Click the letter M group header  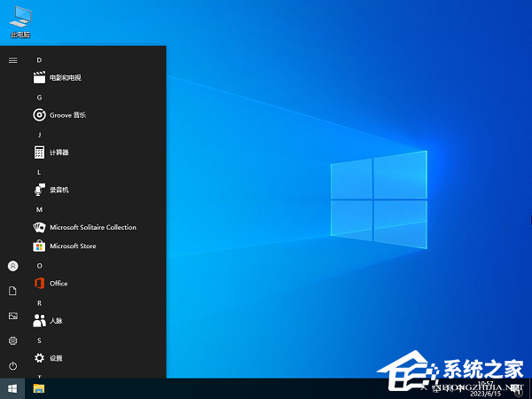click(39, 209)
